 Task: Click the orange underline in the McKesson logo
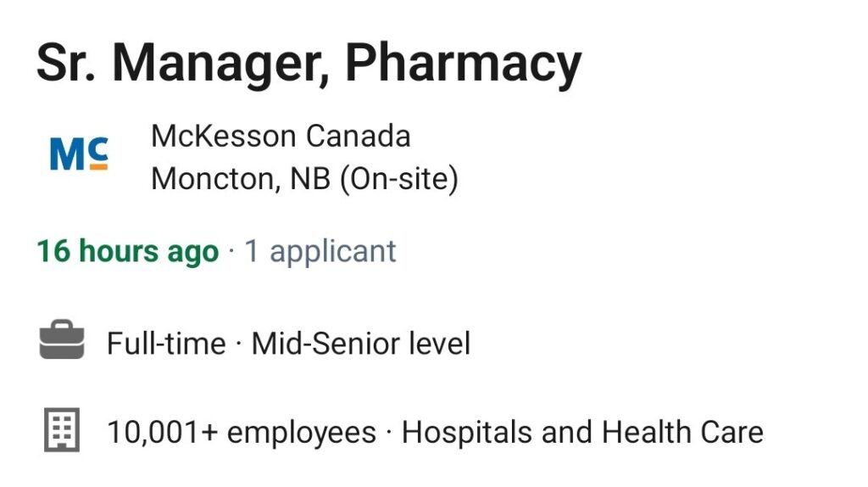[98, 166]
